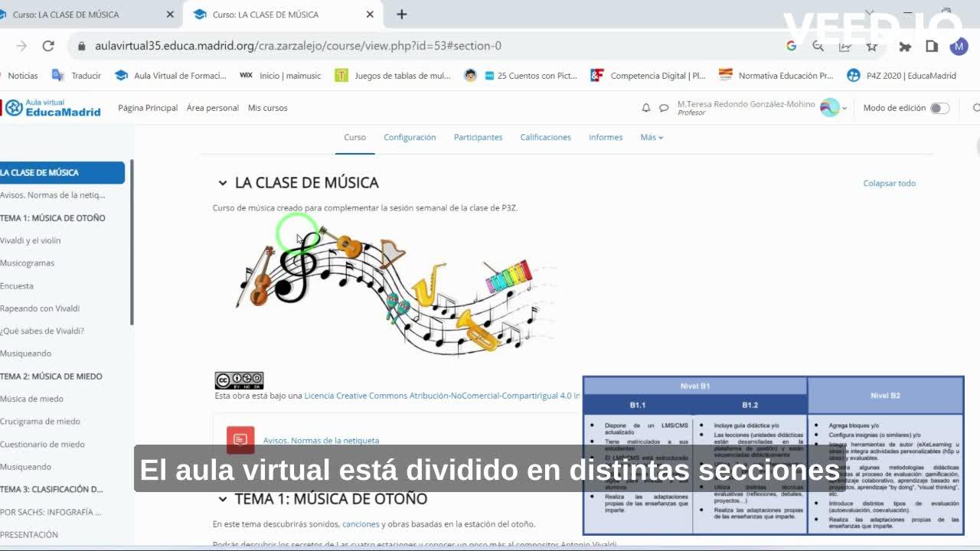Image resolution: width=980 pixels, height=551 pixels.
Task: Bookmark this page with the star icon
Action: pyautogui.click(x=871, y=46)
